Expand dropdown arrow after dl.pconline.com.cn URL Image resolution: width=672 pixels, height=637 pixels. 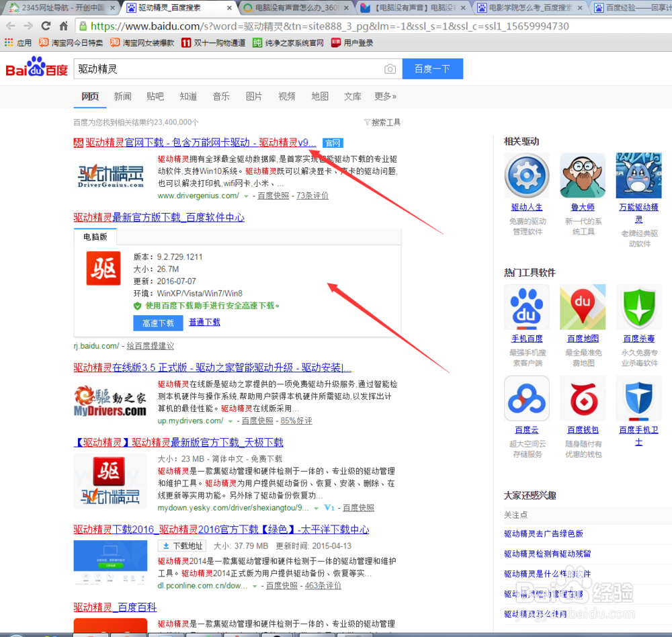[255, 586]
